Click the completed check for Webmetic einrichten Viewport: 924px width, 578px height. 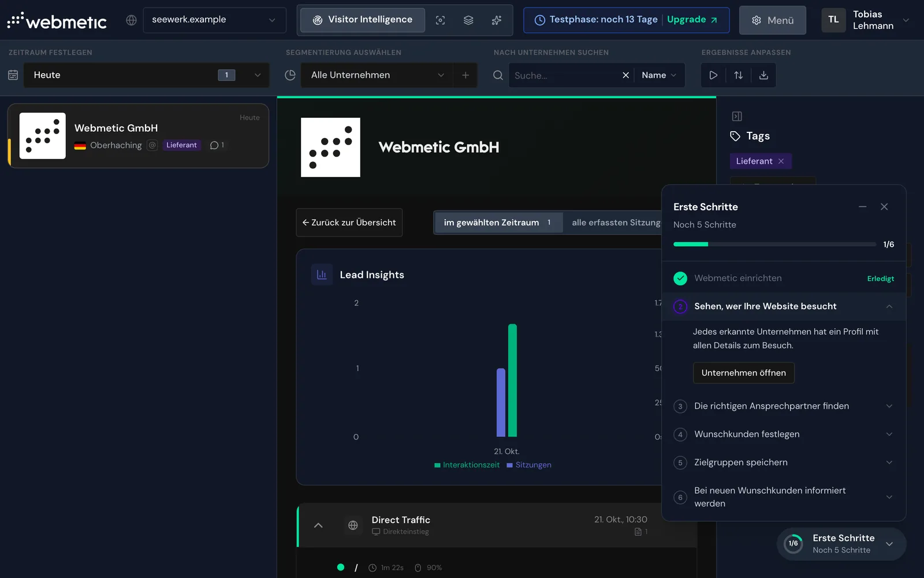[680, 278]
